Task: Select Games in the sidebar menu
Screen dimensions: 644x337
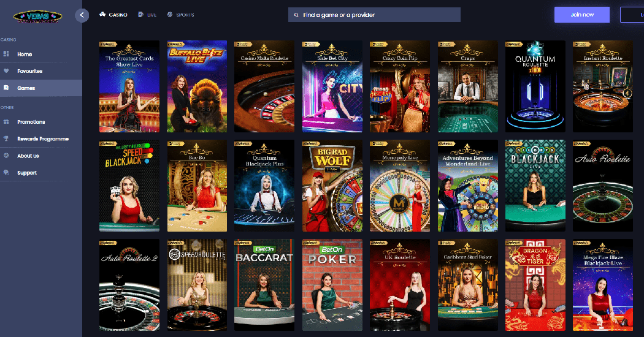Action: [26, 88]
